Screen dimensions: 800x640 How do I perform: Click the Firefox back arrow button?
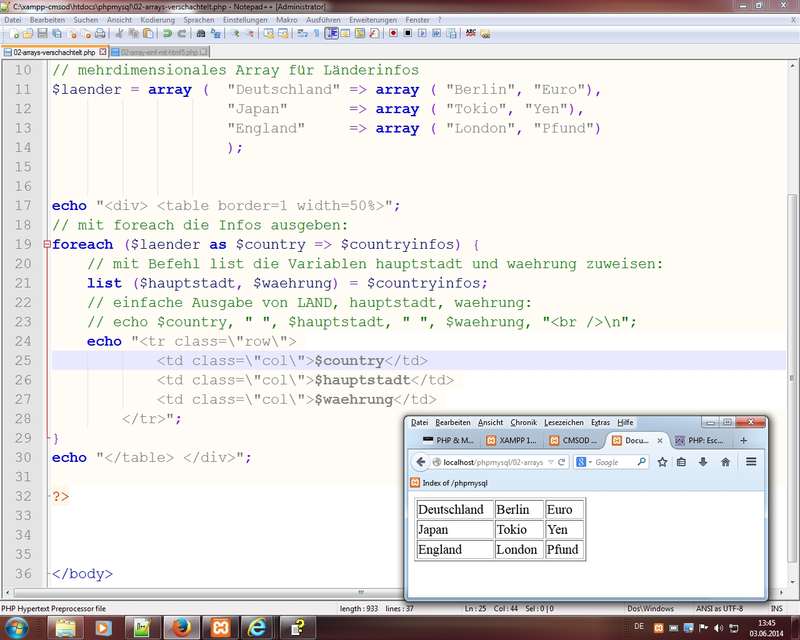[x=422, y=462]
